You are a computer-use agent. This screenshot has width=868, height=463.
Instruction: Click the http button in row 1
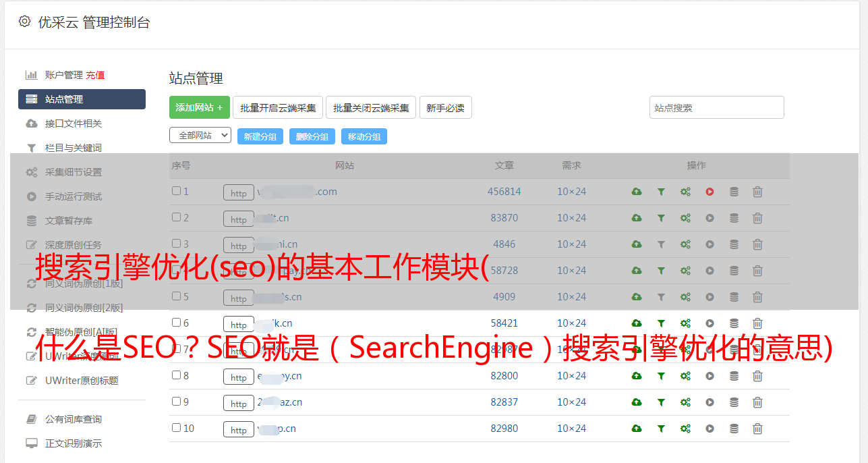[239, 193]
